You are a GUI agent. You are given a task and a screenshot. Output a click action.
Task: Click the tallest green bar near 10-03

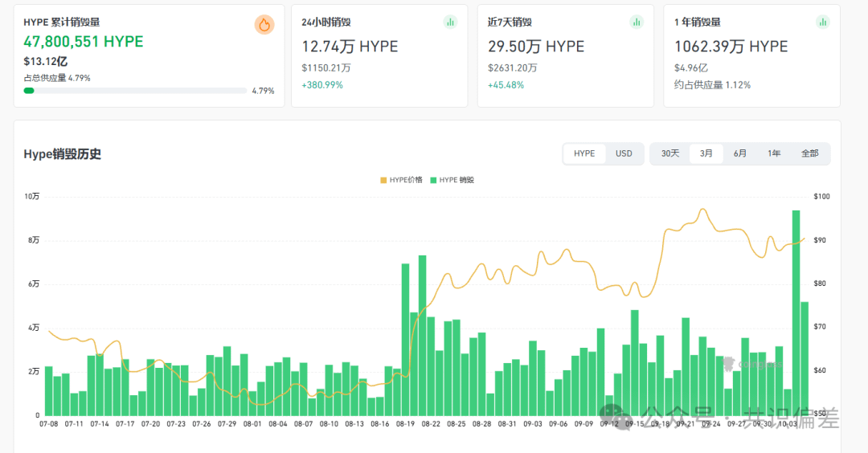[x=796, y=312]
